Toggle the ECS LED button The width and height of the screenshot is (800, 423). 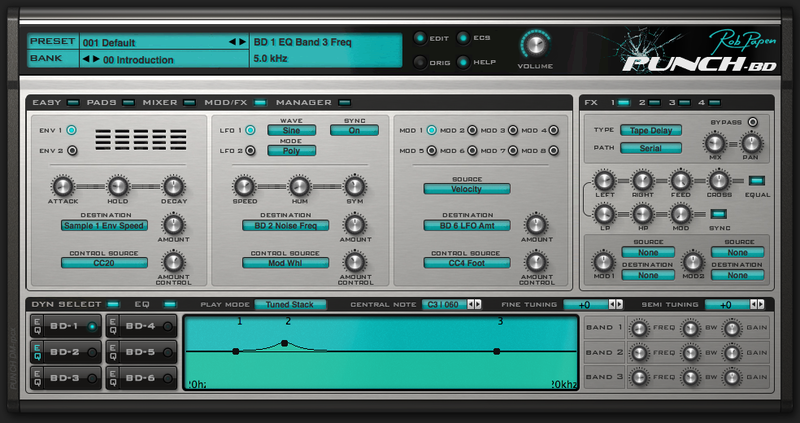pyautogui.click(x=463, y=38)
